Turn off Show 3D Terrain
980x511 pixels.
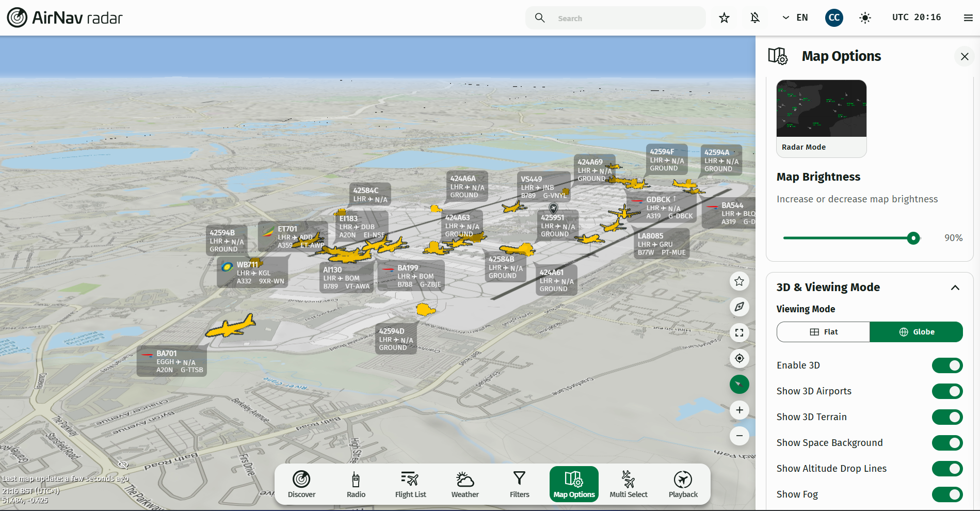tap(947, 417)
